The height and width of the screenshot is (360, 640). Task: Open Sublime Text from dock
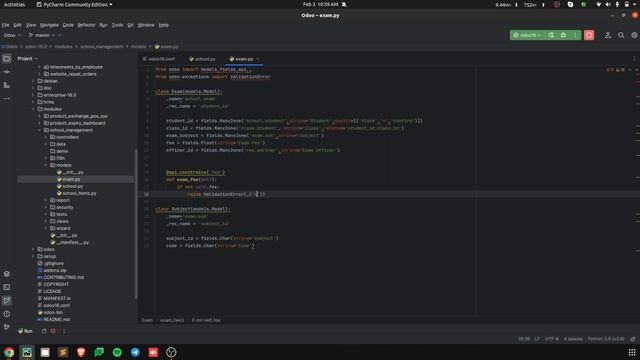pyautogui.click(x=63, y=352)
